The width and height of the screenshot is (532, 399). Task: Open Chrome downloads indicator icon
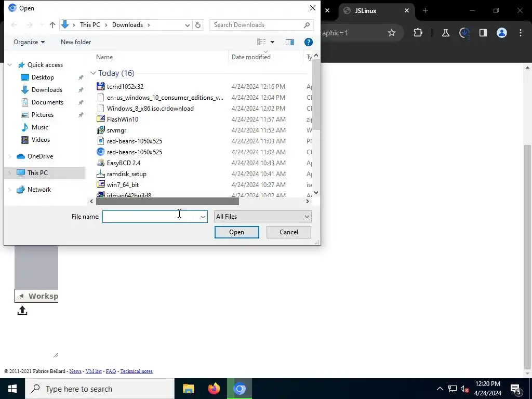[x=464, y=33]
